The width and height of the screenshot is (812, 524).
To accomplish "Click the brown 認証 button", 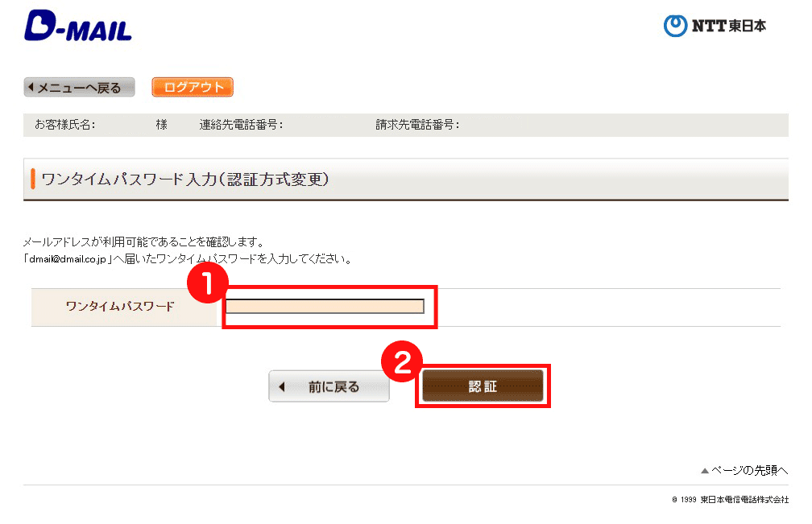I will [483, 386].
